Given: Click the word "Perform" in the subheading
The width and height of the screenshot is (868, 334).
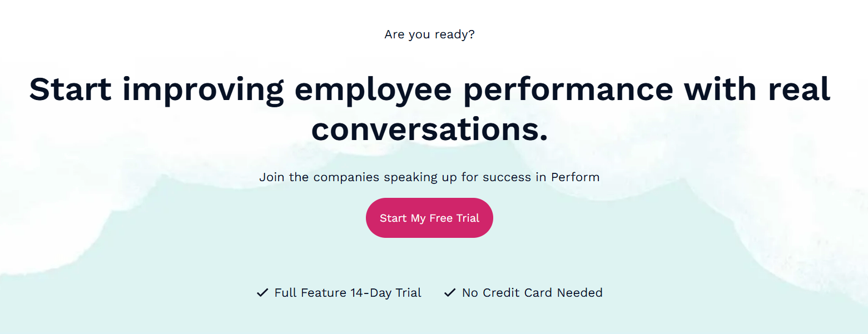Looking at the screenshot, I should click(575, 177).
